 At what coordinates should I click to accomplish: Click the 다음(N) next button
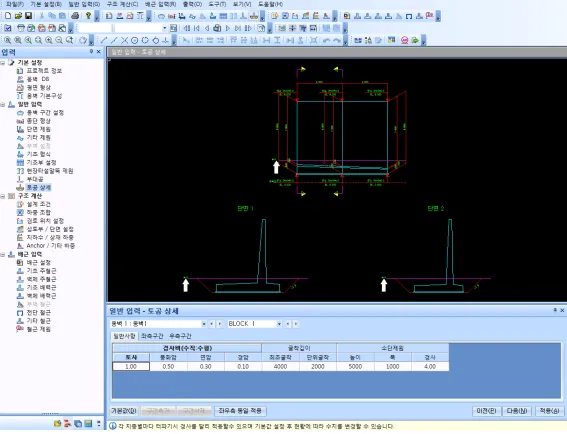pos(517,411)
